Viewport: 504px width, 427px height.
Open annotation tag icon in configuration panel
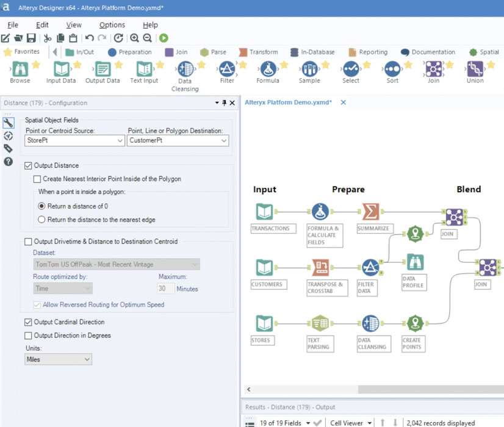coord(9,148)
